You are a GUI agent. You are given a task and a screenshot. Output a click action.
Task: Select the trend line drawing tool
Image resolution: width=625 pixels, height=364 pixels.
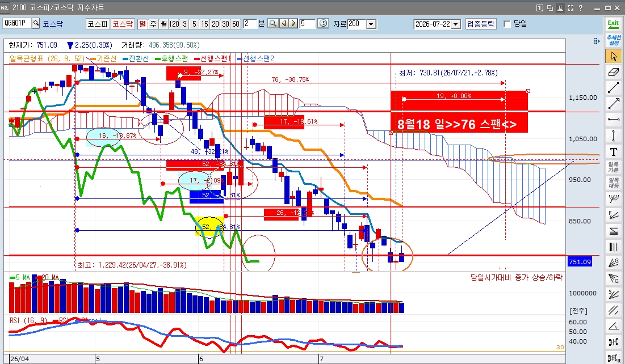tap(613, 88)
